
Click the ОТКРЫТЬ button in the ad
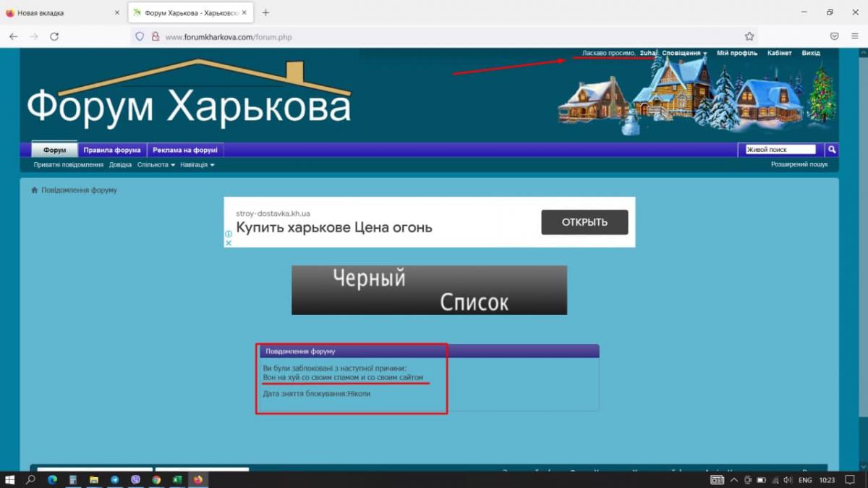(584, 222)
